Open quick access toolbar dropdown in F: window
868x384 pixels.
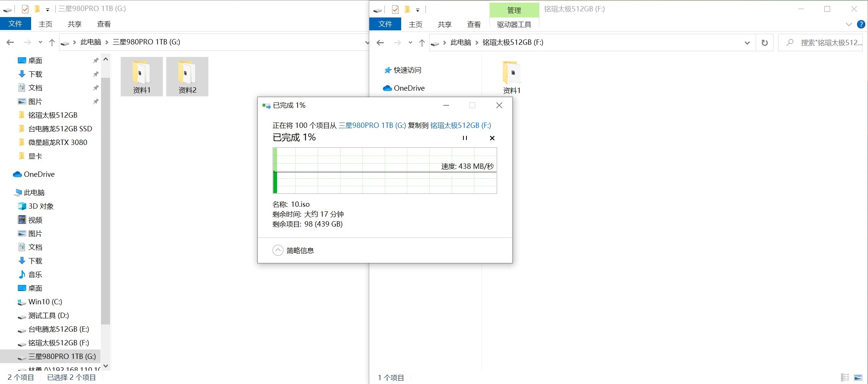[417, 10]
